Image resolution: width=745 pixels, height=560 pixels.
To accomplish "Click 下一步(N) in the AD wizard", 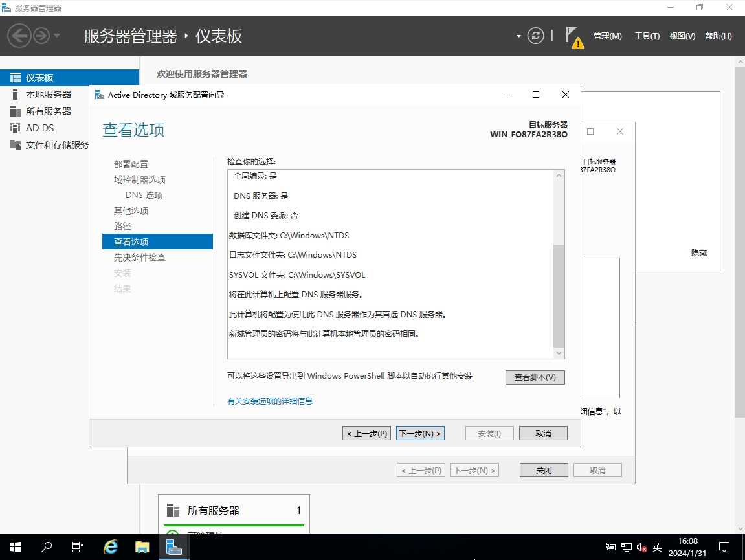I will pos(420,433).
